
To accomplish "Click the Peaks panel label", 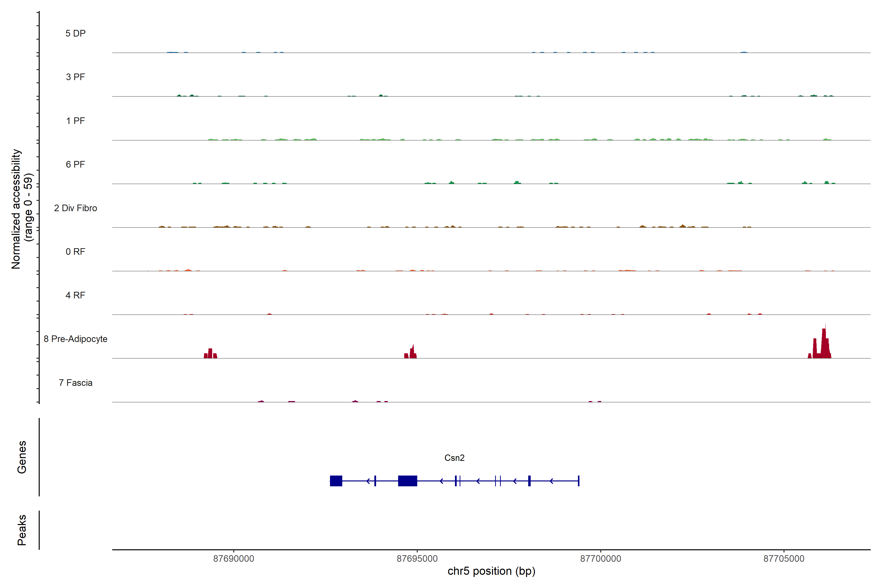I will point(22,530).
